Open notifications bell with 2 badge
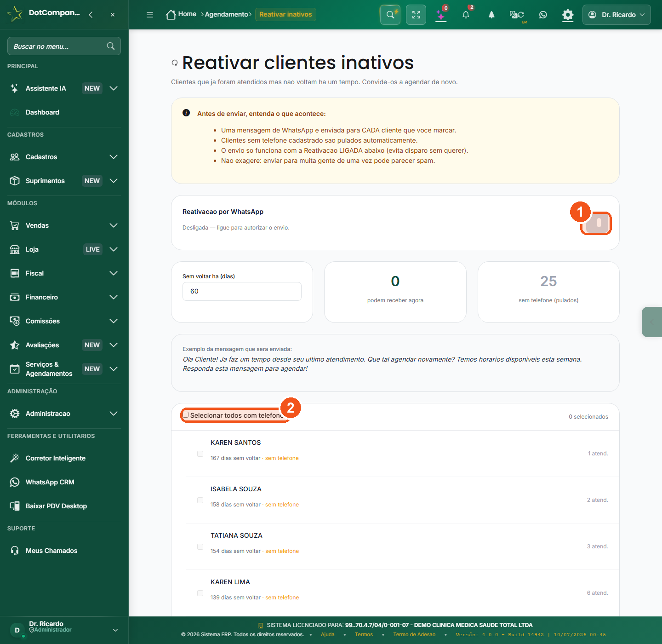662x644 pixels. tap(466, 15)
